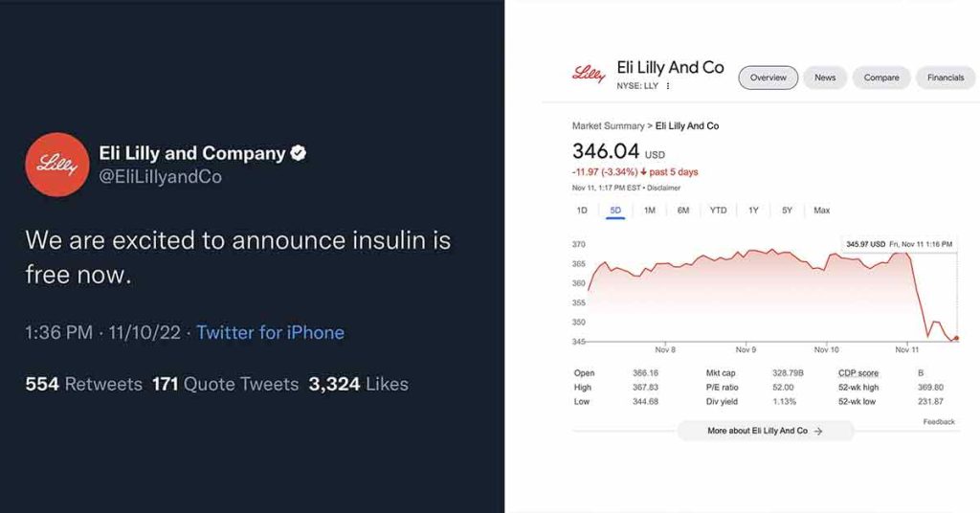Select the 1D chart range
This screenshot has width=980, height=513.
pyautogui.click(x=582, y=210)
